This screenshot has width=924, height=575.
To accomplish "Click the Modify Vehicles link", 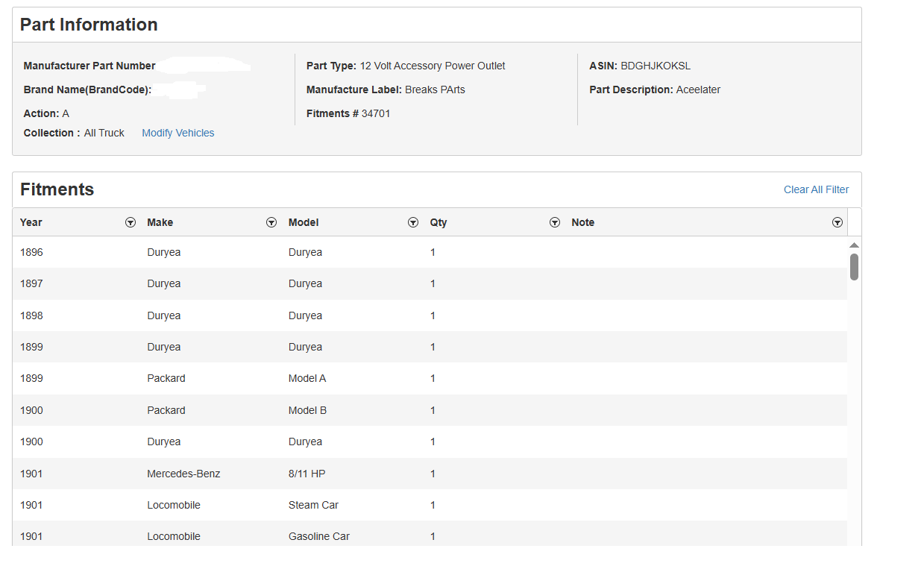I will coord(177,133).
